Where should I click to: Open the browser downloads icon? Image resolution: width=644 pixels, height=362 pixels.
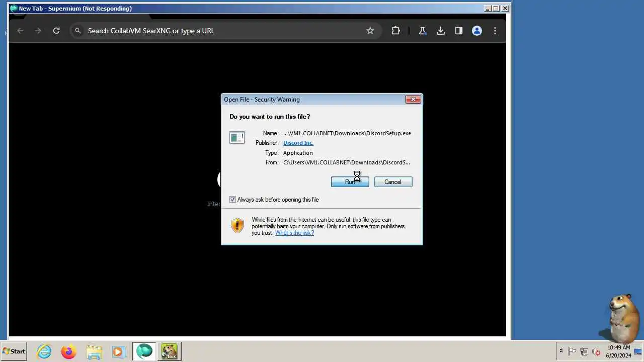click(441, 31)
